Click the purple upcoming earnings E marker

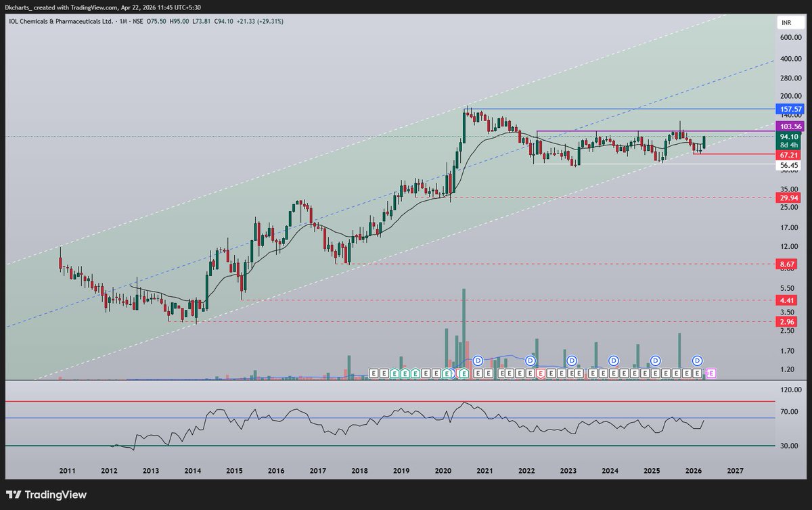coord(711,373)
